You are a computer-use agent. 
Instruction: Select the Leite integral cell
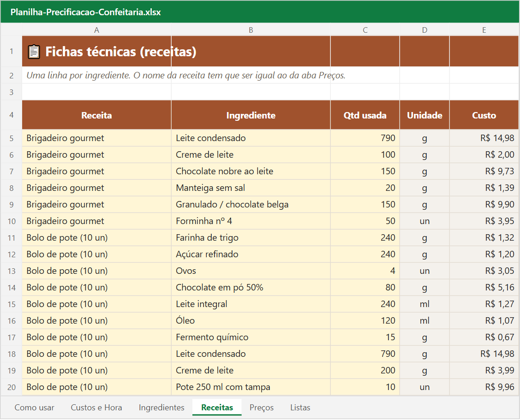click(x=251, y=304)
